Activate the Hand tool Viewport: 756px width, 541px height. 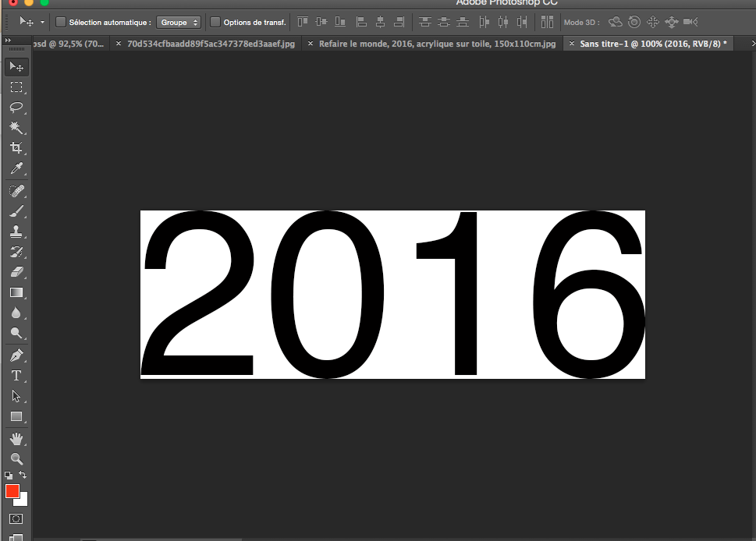click(16, 440)
